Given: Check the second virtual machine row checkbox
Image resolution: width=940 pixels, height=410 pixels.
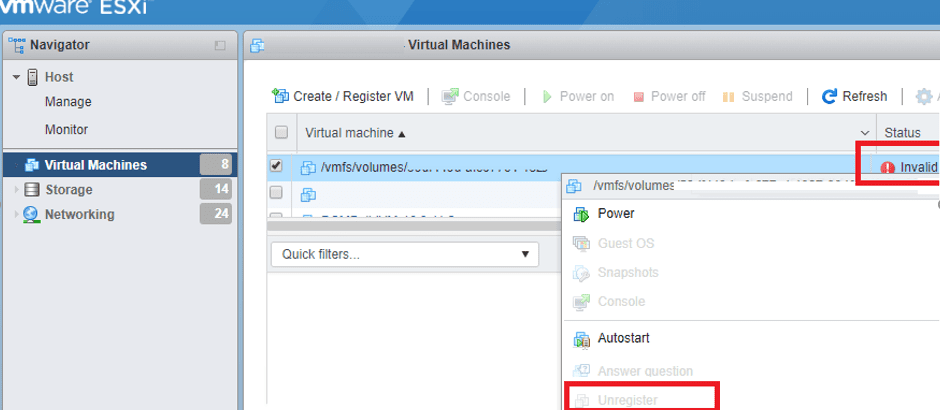Looking at the screenshot, I should click(277, 193).
